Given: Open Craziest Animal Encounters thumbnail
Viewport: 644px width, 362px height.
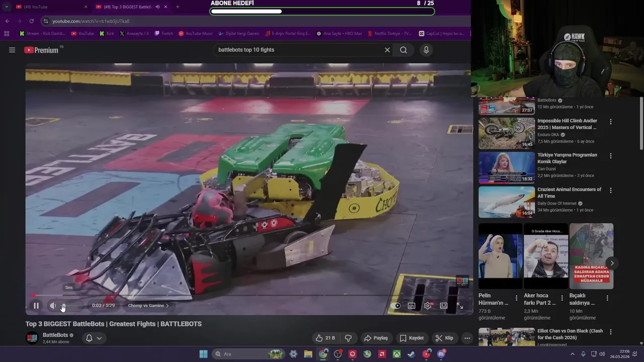Looking at the screenshot, I should click(x=507, y=202).
